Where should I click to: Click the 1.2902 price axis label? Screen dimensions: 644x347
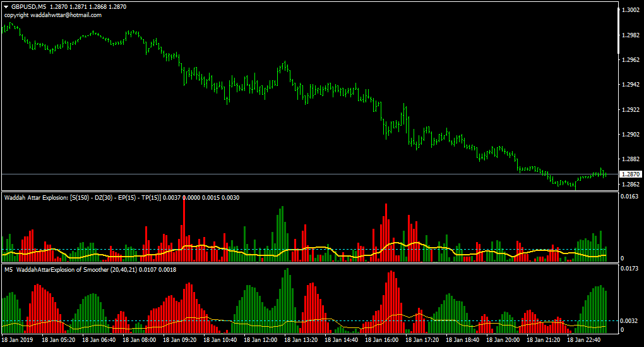tap(631, 135)
